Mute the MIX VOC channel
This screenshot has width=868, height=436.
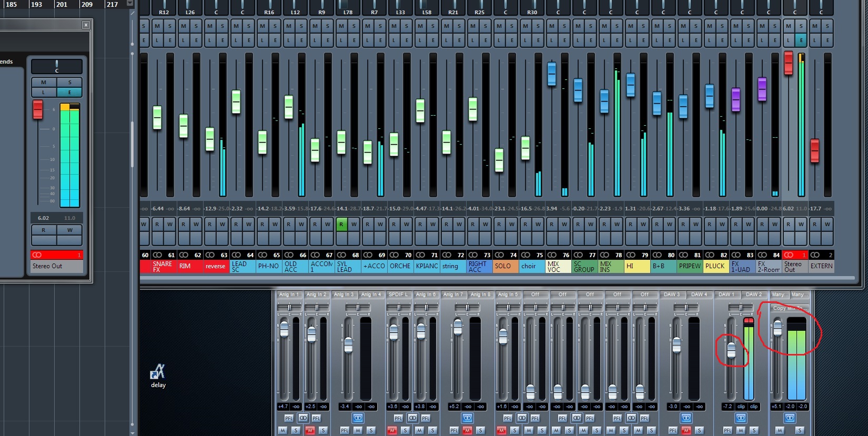[x=552, y=26]
